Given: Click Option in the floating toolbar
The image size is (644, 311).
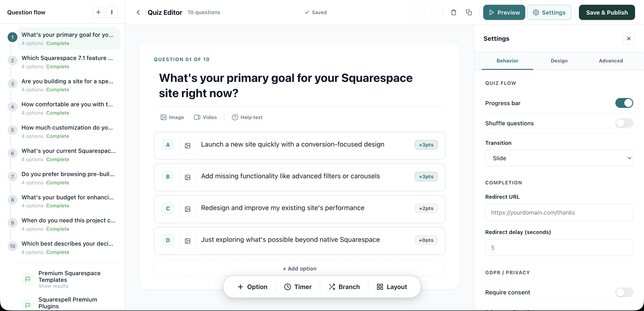Looking at the screenshot, I should (x=252, y=287).
